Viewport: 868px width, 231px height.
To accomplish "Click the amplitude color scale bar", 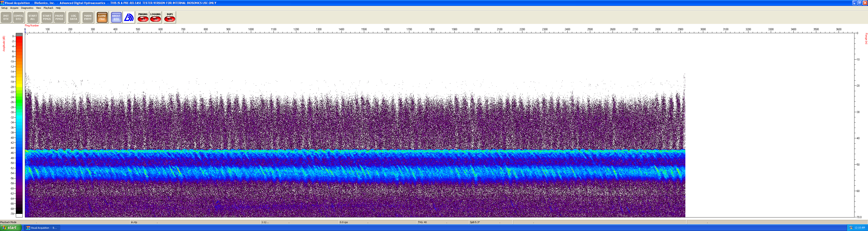I will click(x=19, y=125).
